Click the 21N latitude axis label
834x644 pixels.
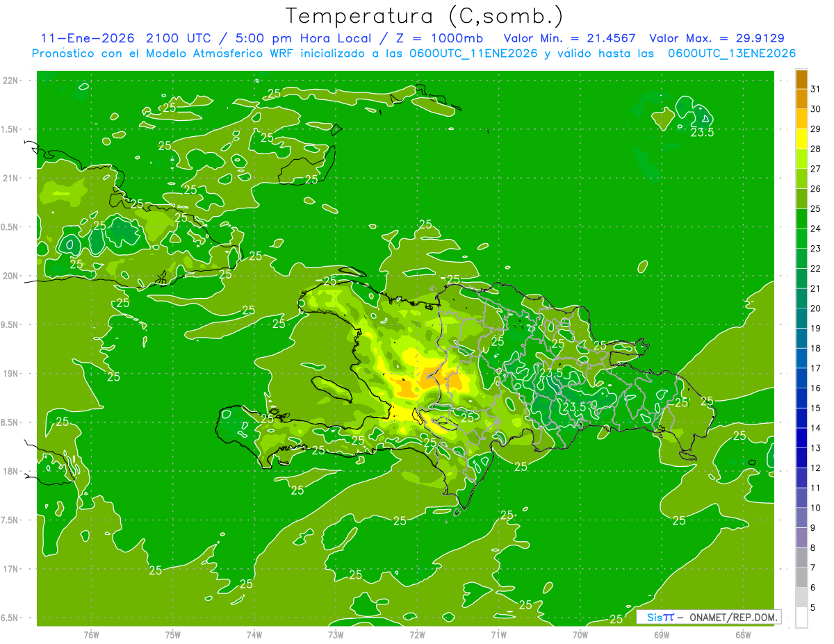(x=12, y=178)
